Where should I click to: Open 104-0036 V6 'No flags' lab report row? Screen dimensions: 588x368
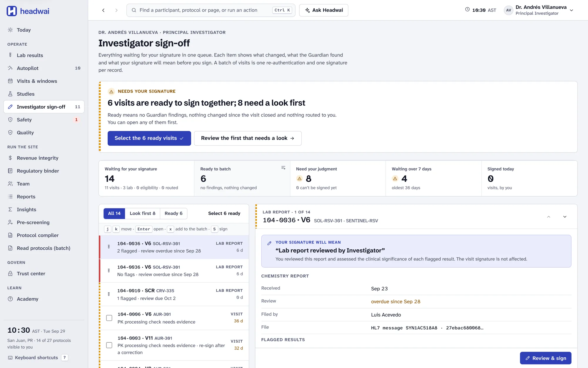[x=174, y=271]
